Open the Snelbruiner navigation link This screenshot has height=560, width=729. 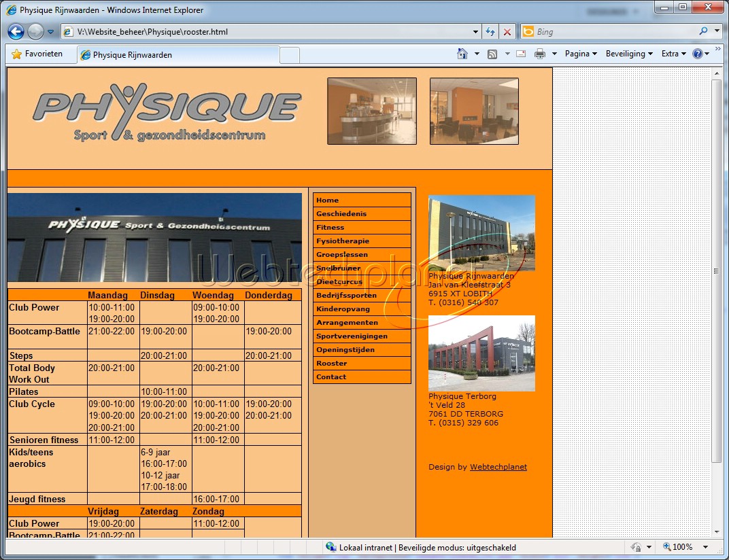(362, 268)
